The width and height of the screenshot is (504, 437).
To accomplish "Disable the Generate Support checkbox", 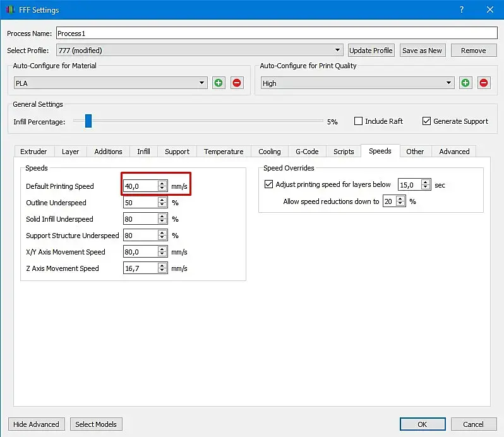I will 426,121.
